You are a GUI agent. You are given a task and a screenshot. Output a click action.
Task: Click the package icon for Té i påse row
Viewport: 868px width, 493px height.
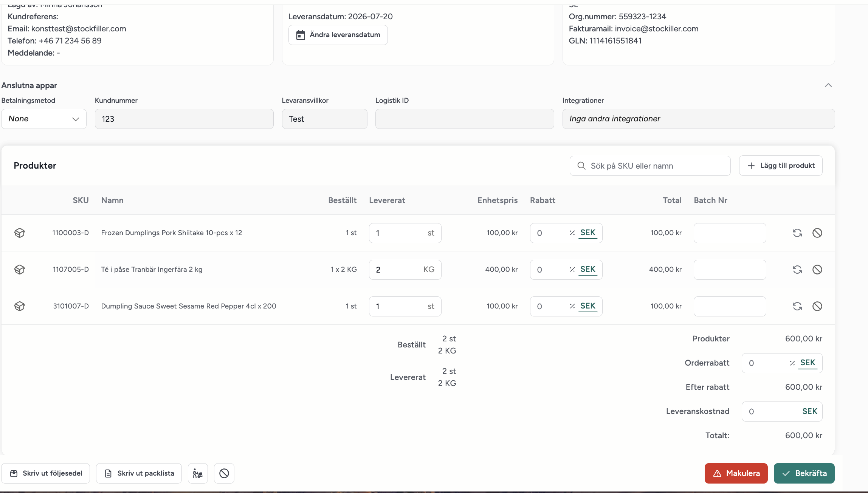pyautogui.click(x=20, y=270)
